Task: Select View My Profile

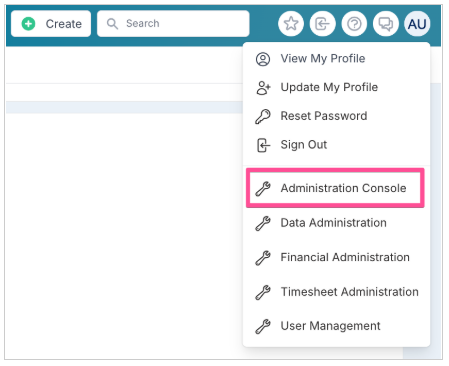Action: pyautogui.click(x=337, y=59)
